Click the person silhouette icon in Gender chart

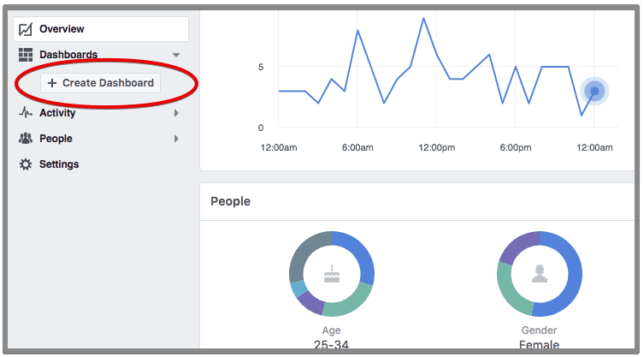tap(540, 274)
